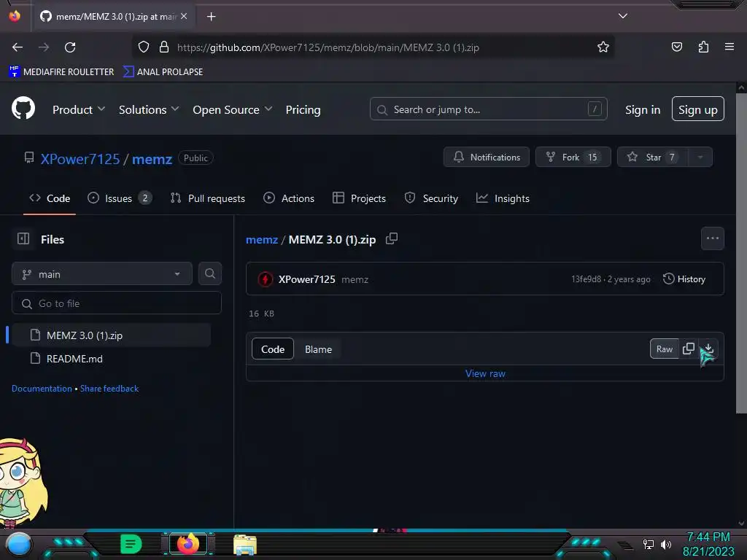Click the View raw link
747x560 pixels.
(x=485, y=373)
